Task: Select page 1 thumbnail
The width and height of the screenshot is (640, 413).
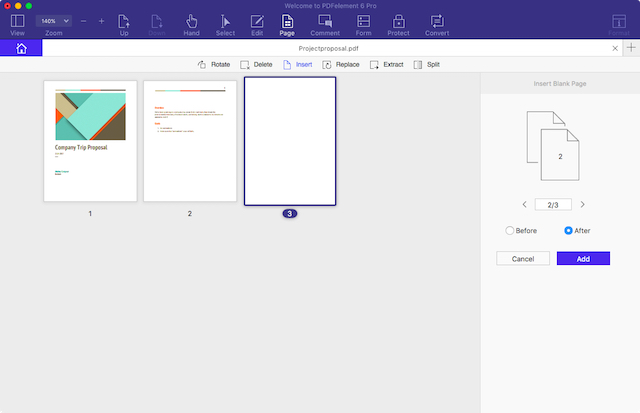Action: (x=90, y=141)
